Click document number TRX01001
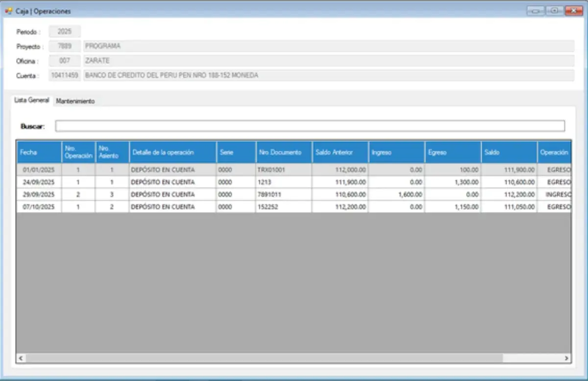The height and width of the screenshot is (381, 588). 271,170
